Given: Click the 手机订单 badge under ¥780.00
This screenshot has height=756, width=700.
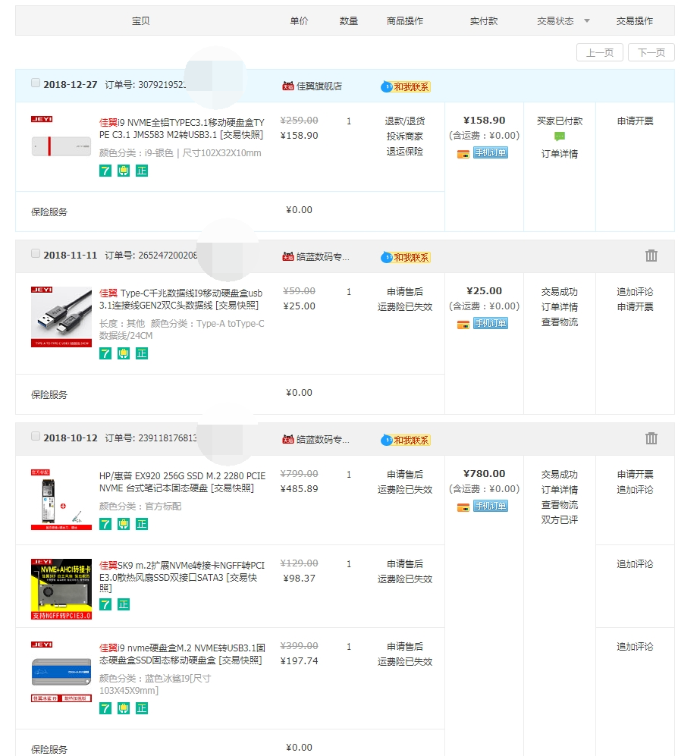Looking at the screenshot, I should click(x=490, y=506).
